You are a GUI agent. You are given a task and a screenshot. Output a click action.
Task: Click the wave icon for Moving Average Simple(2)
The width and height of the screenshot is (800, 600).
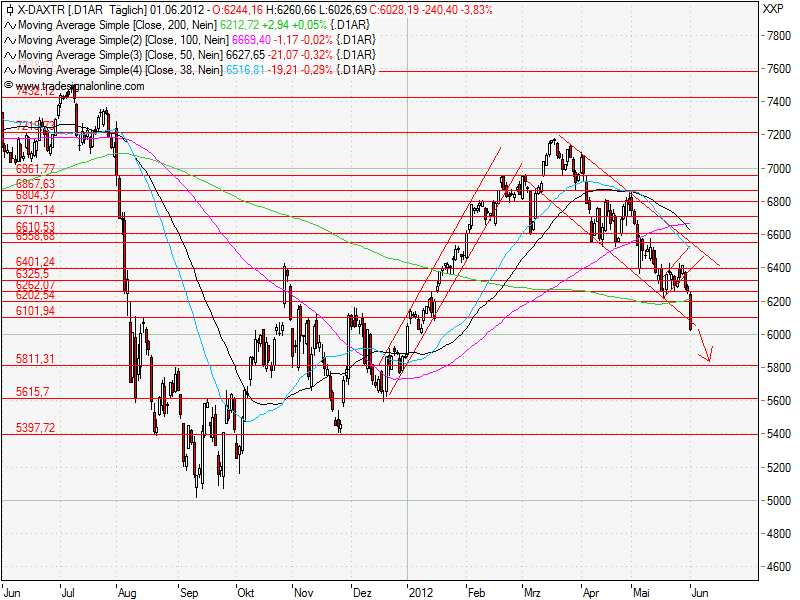coord(11,42)
